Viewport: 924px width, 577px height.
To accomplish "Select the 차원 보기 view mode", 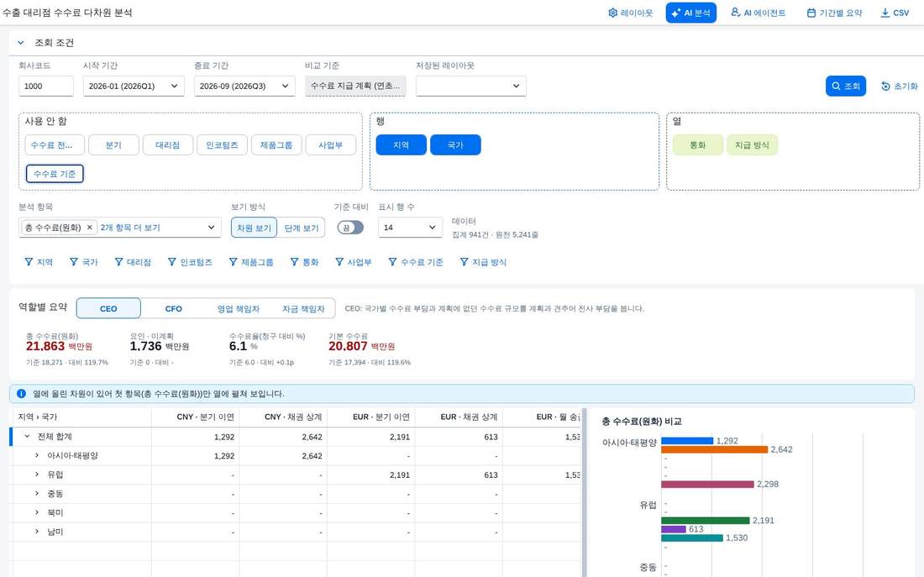I will click(254, 228).
